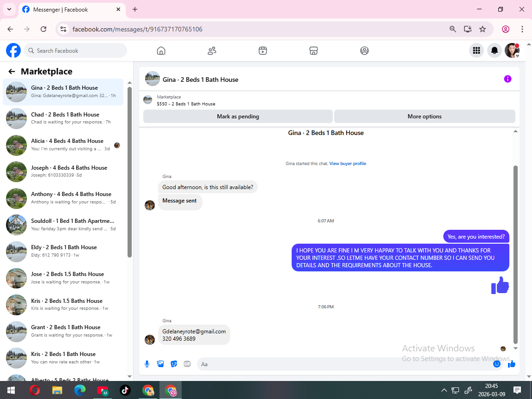Open a new browser tab
This screenshot has height=399, width=532.
[135, 10]
